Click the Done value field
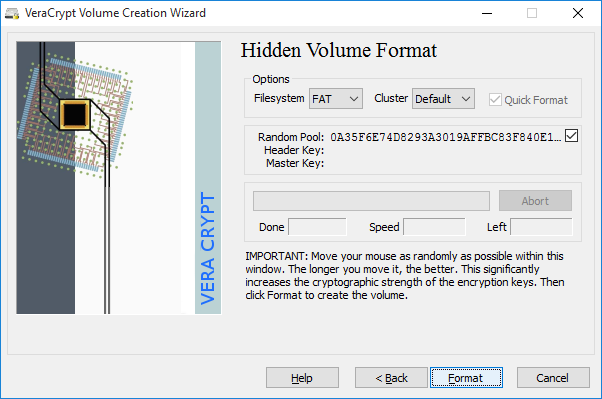Screen dimensions: 602x399 (317, 227)
